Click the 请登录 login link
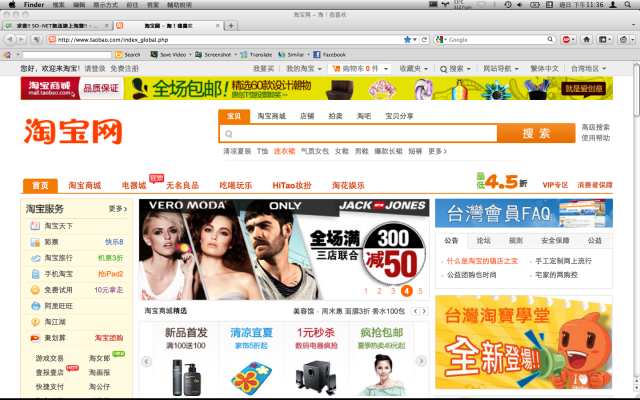The width and height of the screenshot is (640, 400). pyautogui.click(x=95, y=69)
